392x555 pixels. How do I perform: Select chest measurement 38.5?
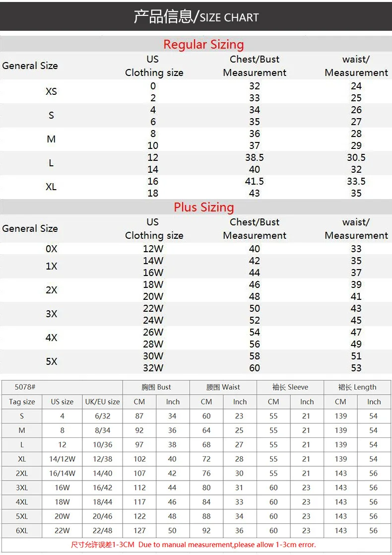pos(255,157)
